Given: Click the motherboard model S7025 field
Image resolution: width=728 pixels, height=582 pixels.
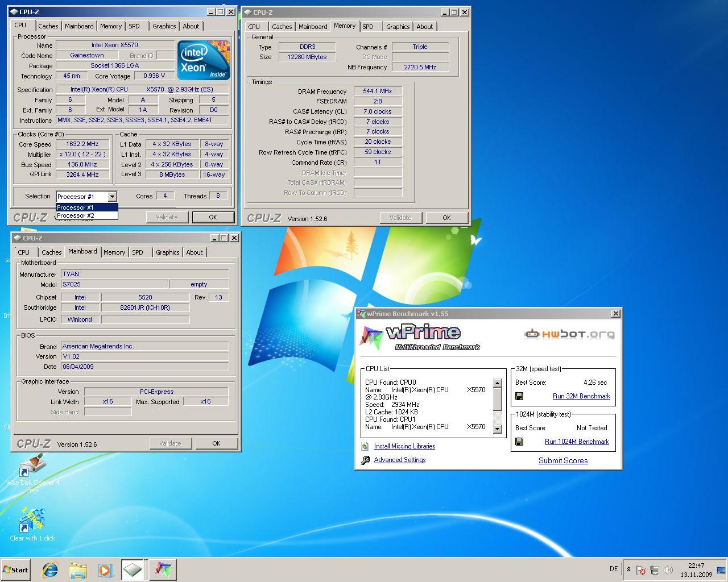Looking at the screenshot, I should pos(114,284).
